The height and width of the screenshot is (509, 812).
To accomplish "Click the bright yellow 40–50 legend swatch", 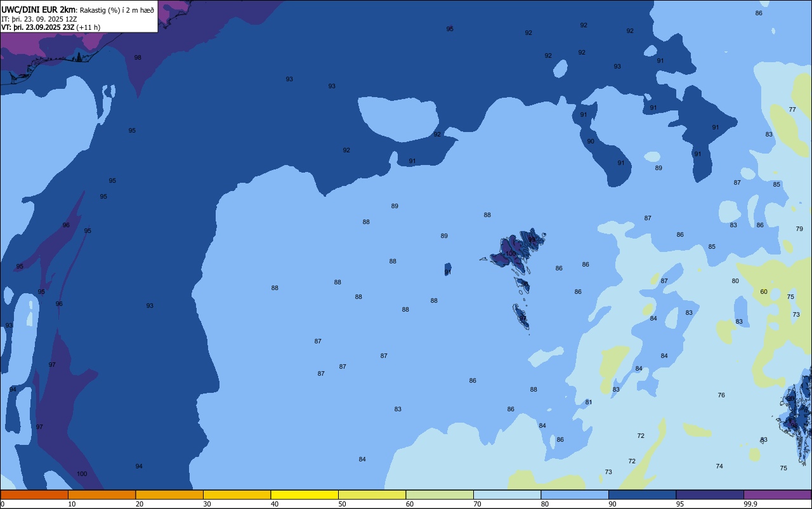I will point(304,494).
